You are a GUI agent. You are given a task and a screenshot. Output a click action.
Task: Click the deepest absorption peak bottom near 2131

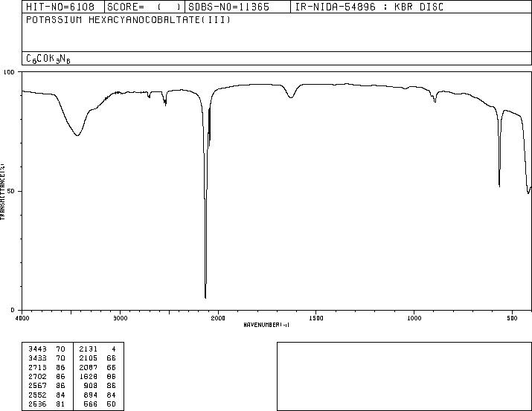click(205, 297)
